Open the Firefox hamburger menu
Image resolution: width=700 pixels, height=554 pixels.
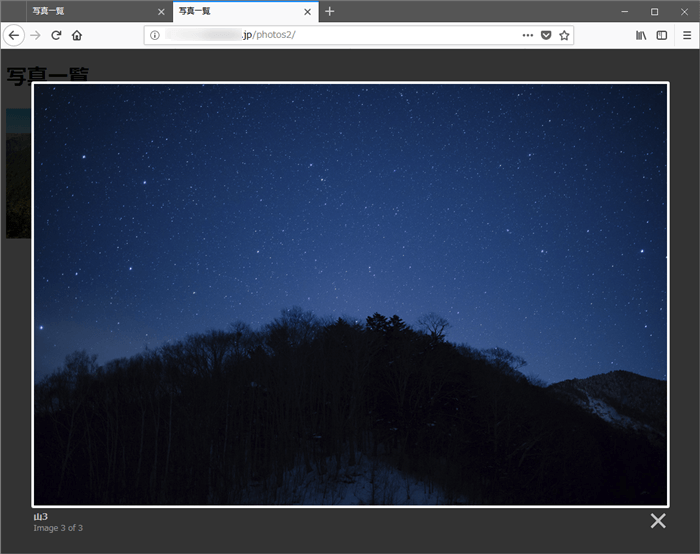click(x=687, y=35)
